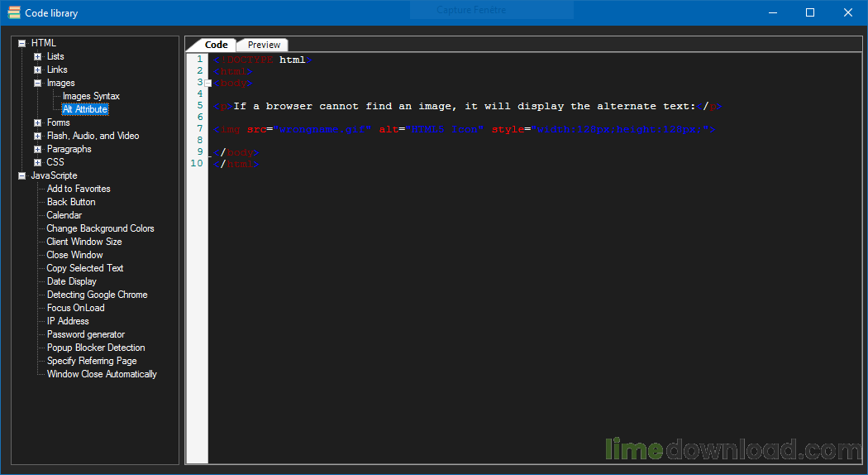Select the Images Syntax snippet
868x475 pixels.
(x=91, y=97)
